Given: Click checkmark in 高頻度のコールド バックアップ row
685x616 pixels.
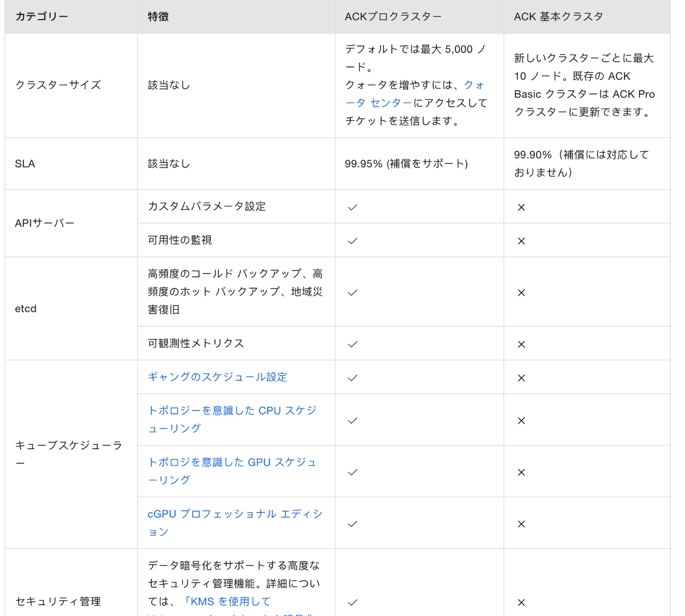Looking at the screenshot, I should [352, 292].
